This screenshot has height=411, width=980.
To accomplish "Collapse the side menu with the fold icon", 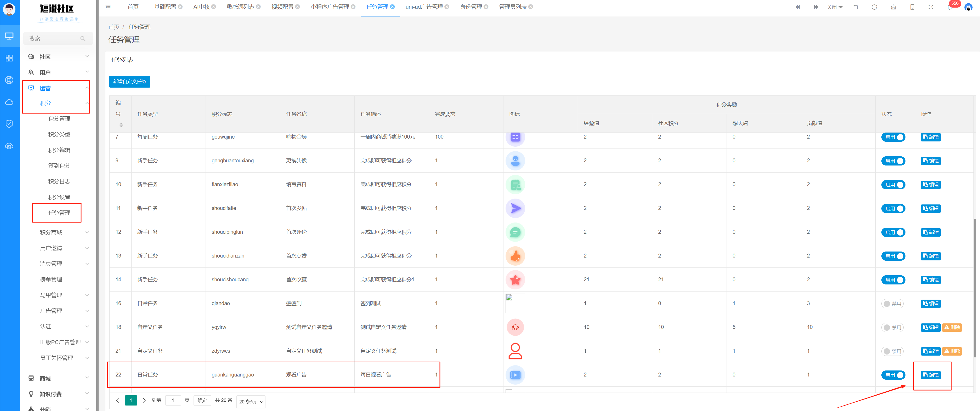I will click(x=108, y=7).
